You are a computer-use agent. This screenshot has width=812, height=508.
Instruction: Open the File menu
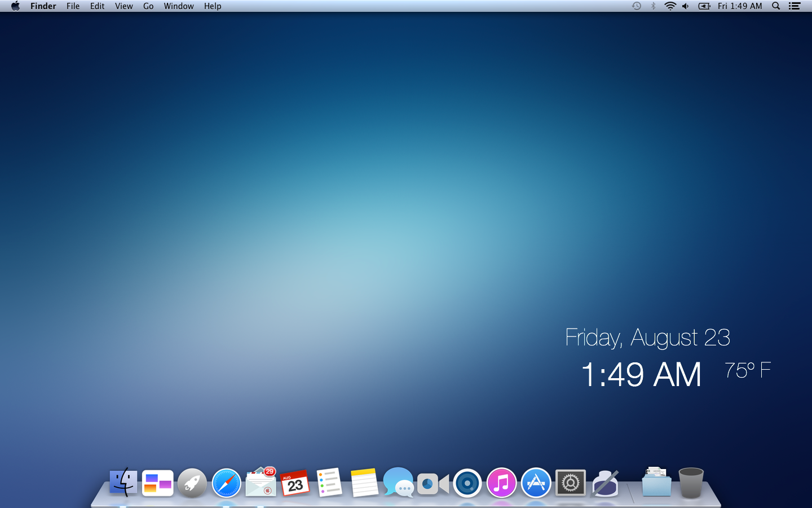[73, 6]
